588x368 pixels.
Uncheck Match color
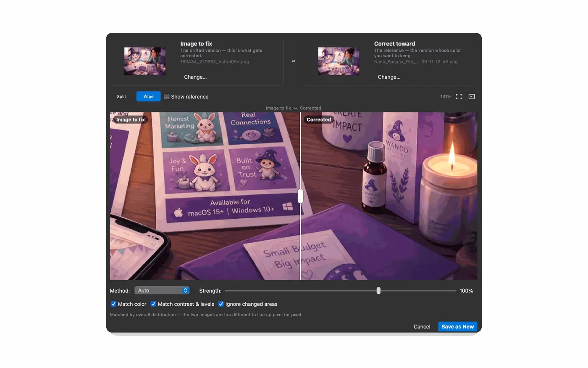pos(113,304)
